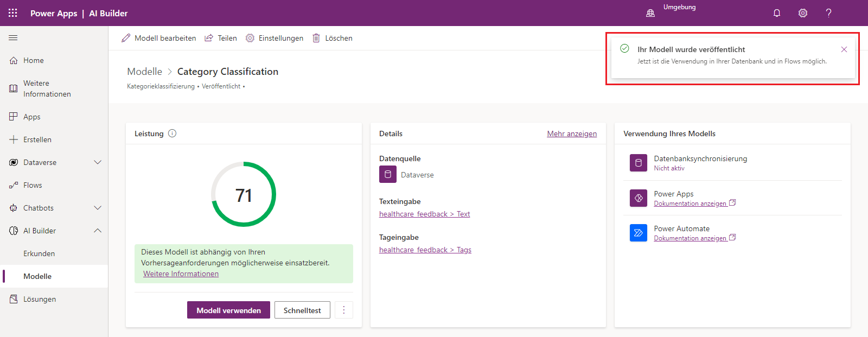The width and height of the screenshot is (868, 337).
Task: Open the settings gear in header
Action: click(x=803, y=13)
